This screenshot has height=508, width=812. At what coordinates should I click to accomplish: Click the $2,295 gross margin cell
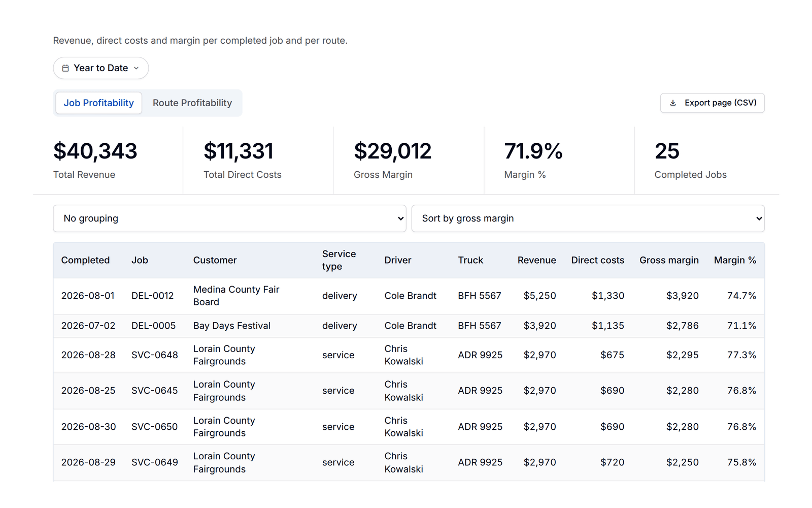point(683,355)
